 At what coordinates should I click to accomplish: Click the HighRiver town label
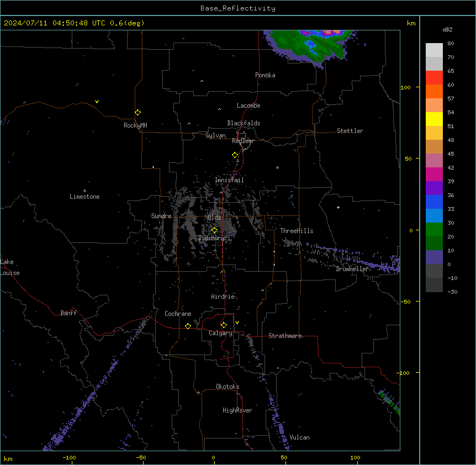click(x=237, y=410)
